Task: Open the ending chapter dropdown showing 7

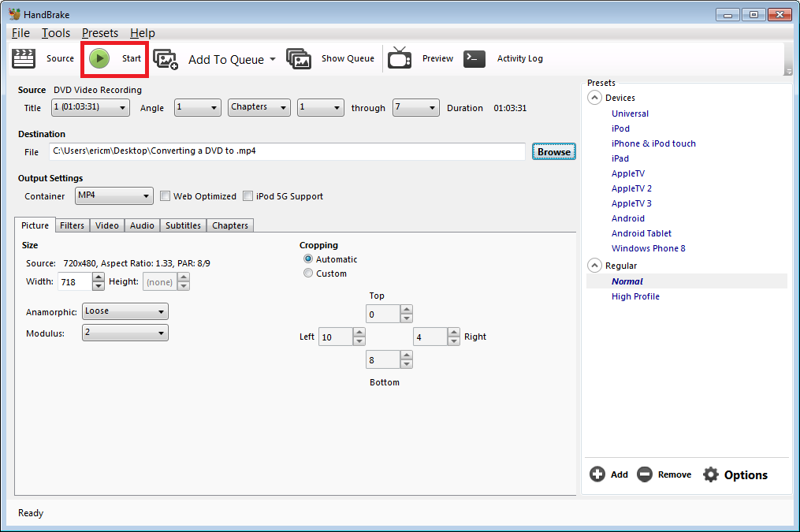Action: (416, 108)
